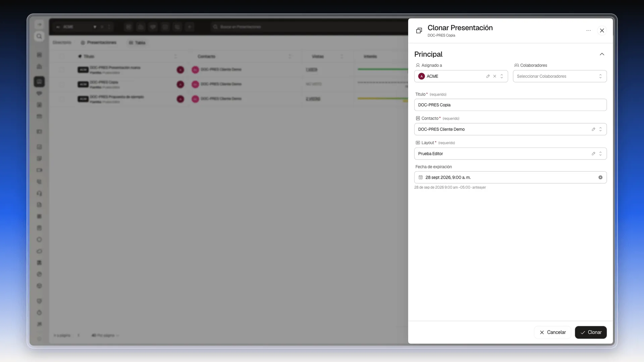The width and height of the screenshot is (644, 362).
Task: Close the Clonar Presentación panel
Action: [x=602, y=31]
